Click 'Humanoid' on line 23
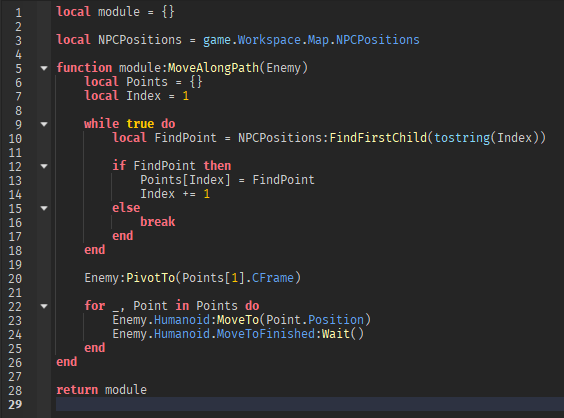Viewport: 564px width, 418px height. point(182,319)
